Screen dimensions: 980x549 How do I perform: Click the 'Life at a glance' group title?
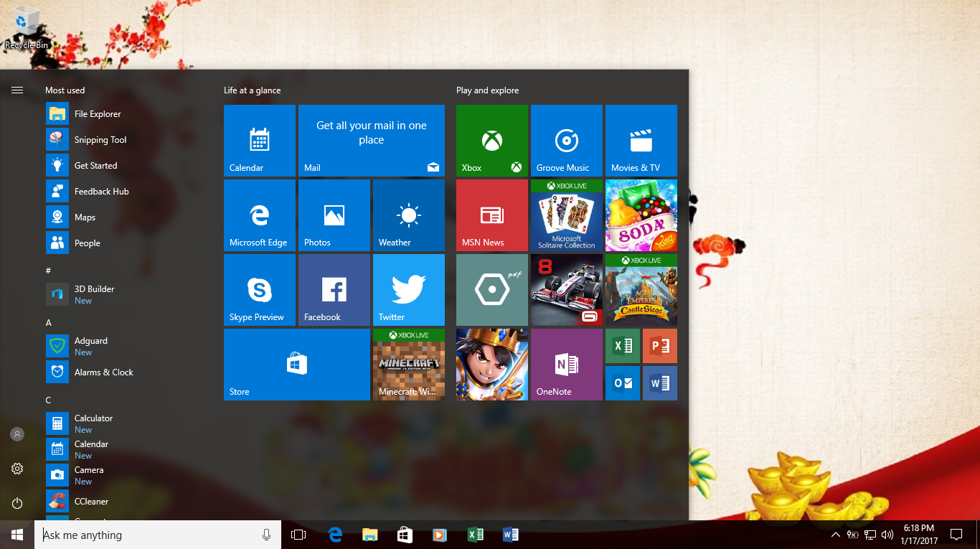[253, 90]
